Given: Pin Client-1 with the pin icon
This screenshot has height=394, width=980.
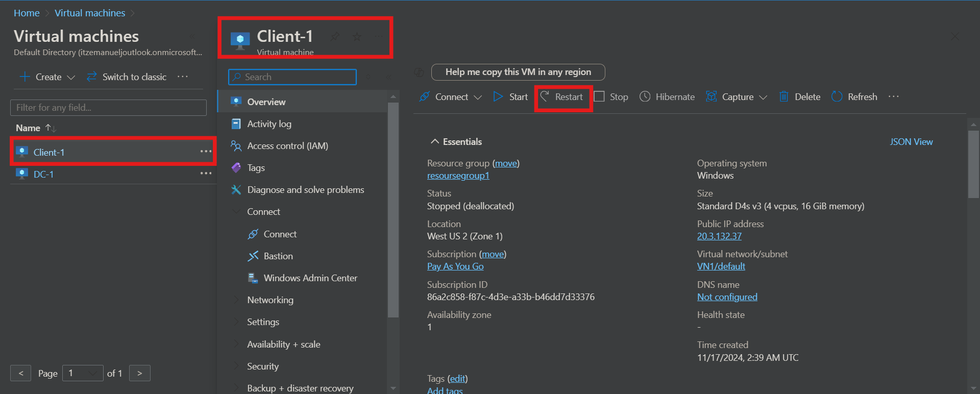Looking at the screenshot, I should point(335,36).
